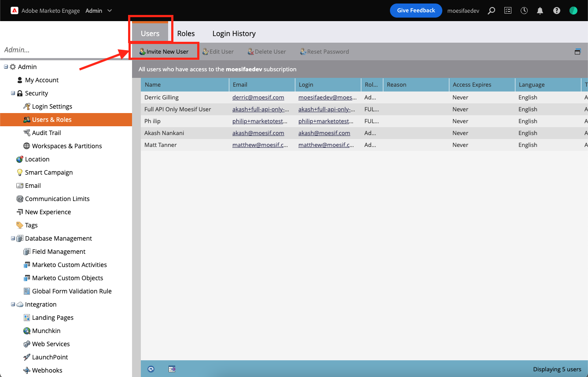Image resolution: width=588 pixels, height=377 pixels.
Task: Click the window panel icon right of toolbar
Action: coord(577,51)
